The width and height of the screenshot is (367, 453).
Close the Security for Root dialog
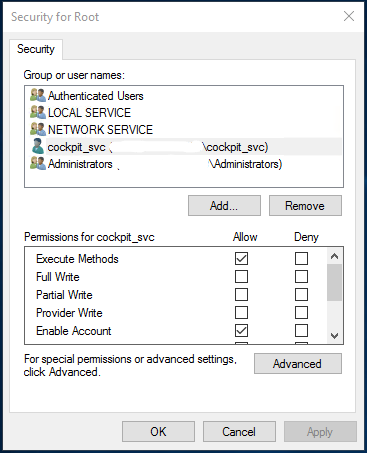pyautogui.click(x=349, y=16)
